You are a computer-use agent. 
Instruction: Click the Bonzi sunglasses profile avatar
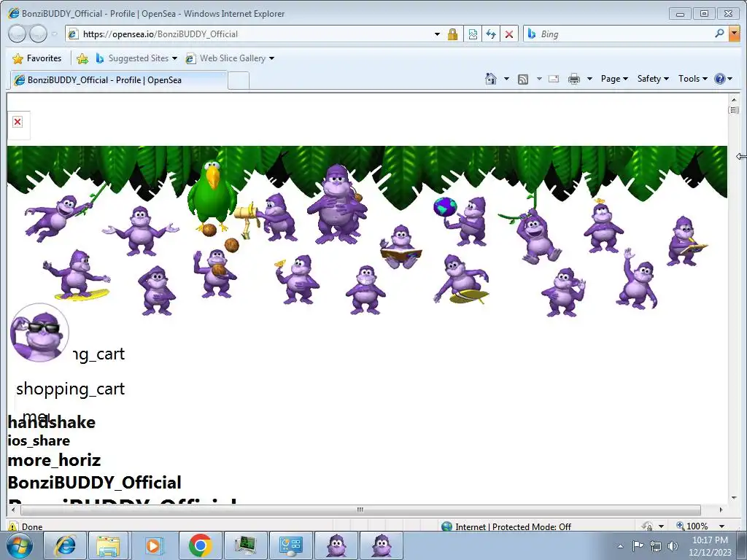[x=39, y=332]
